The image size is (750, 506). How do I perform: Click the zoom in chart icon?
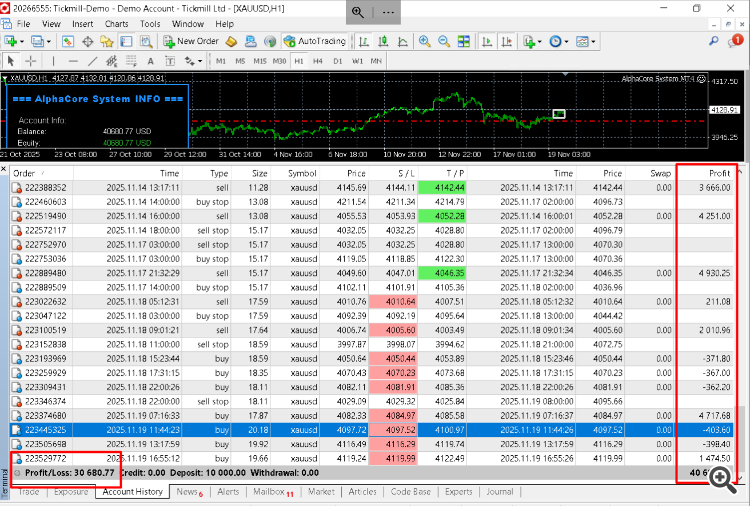point(424,42)
